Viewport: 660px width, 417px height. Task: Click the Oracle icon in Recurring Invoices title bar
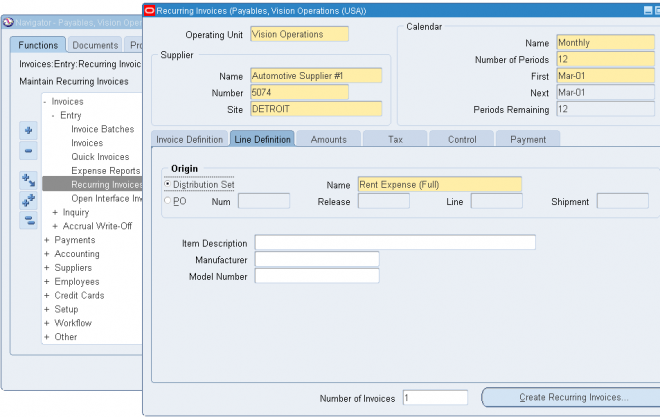coord(149,11)
